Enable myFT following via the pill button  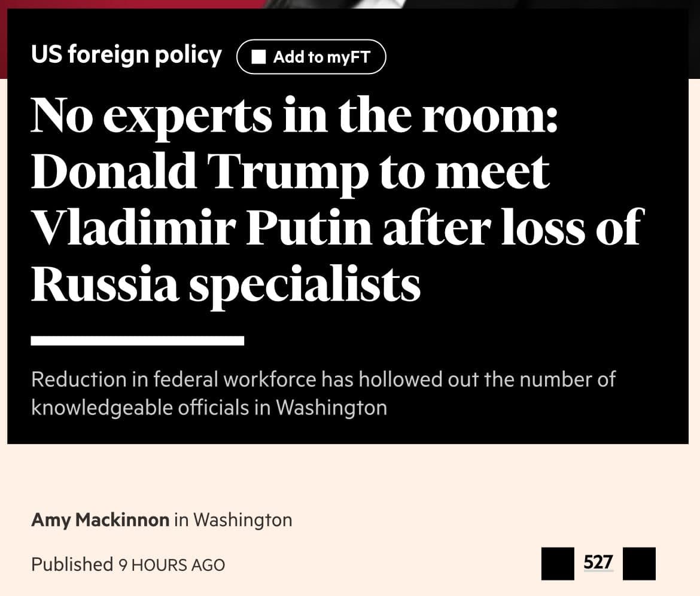pyautogui.click(x=311, y=57)
